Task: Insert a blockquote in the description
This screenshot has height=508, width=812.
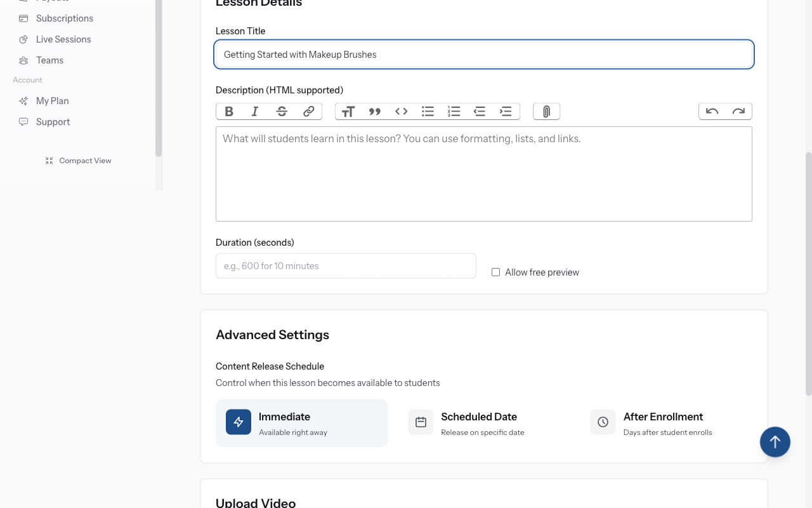Action: click(375, 111)
